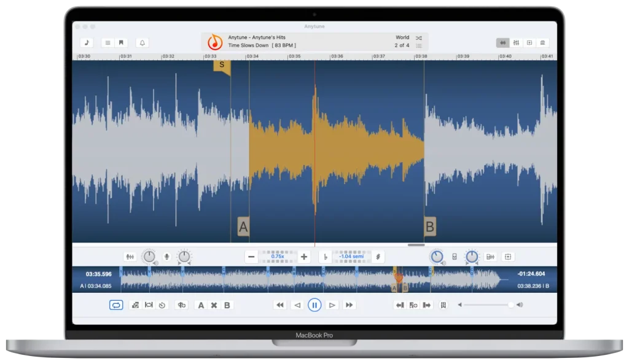Screen dimensions: 629x364
Task: Lower pitch with the flat button
Action: click(x=326, y=257)
